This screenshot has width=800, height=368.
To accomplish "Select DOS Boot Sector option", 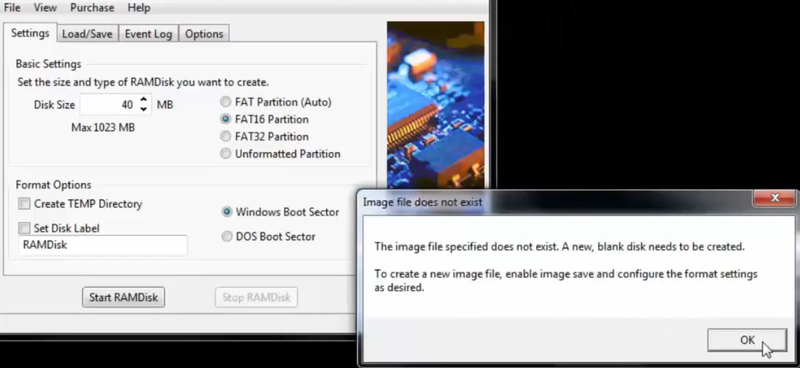I will [268, 236].
